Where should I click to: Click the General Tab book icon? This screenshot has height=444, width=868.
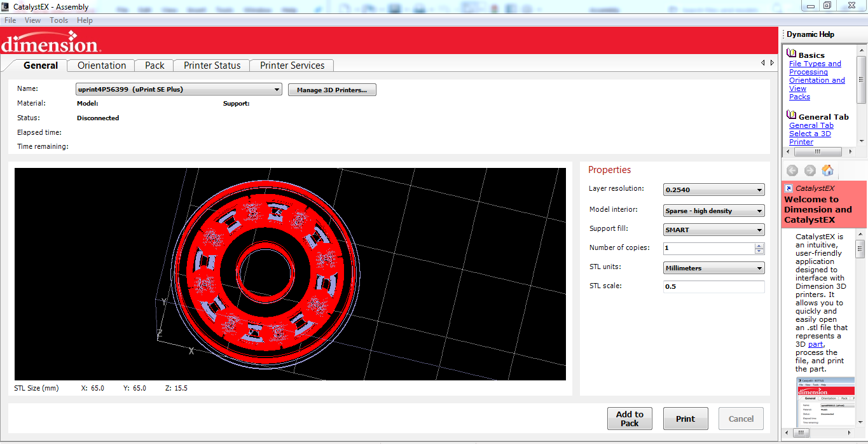(792, 115)
